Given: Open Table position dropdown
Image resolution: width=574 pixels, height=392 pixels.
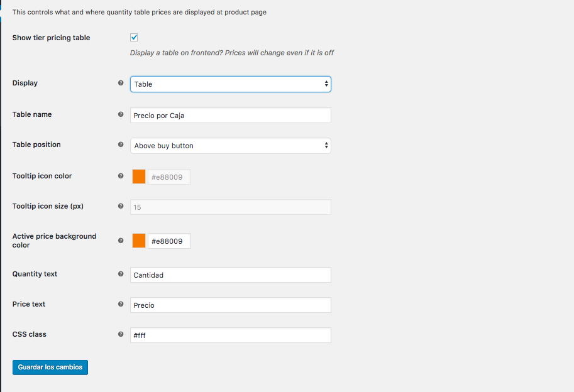Looking at the screenshot, I should point(230,146).
